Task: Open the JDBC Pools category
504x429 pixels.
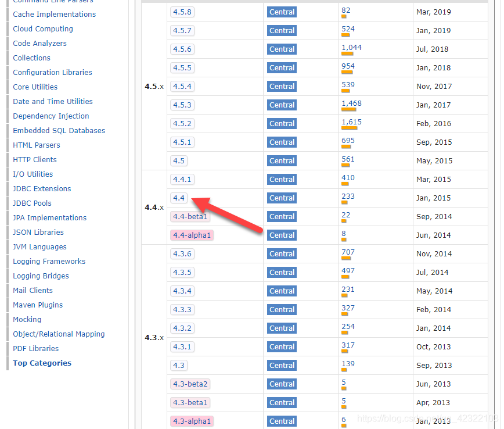Action: pos(32,203)
